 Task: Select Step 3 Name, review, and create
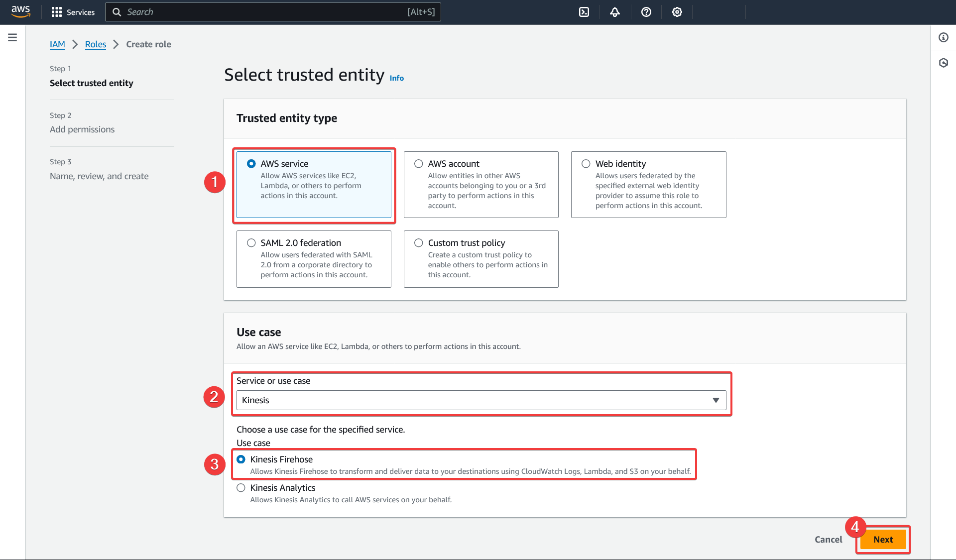[x=99, y=176]
